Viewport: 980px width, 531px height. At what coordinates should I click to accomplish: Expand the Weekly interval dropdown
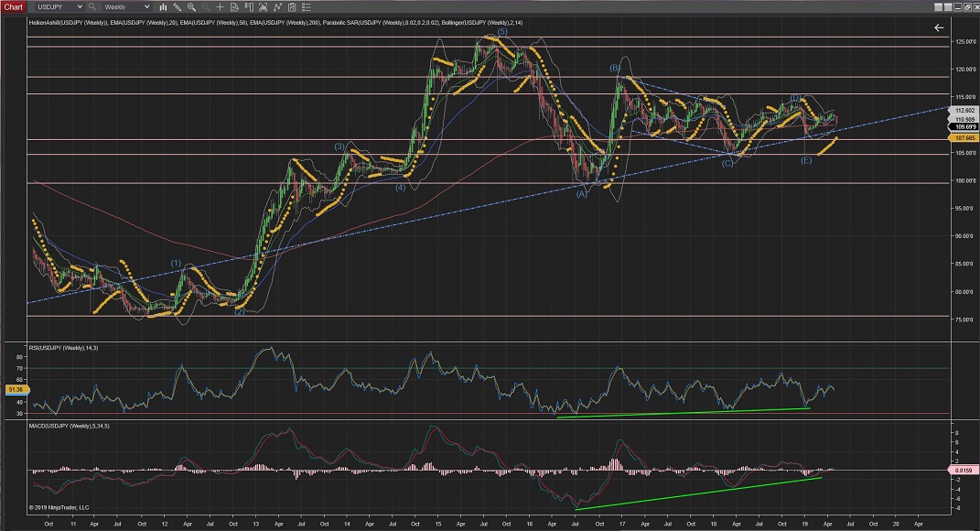point(146,6)
